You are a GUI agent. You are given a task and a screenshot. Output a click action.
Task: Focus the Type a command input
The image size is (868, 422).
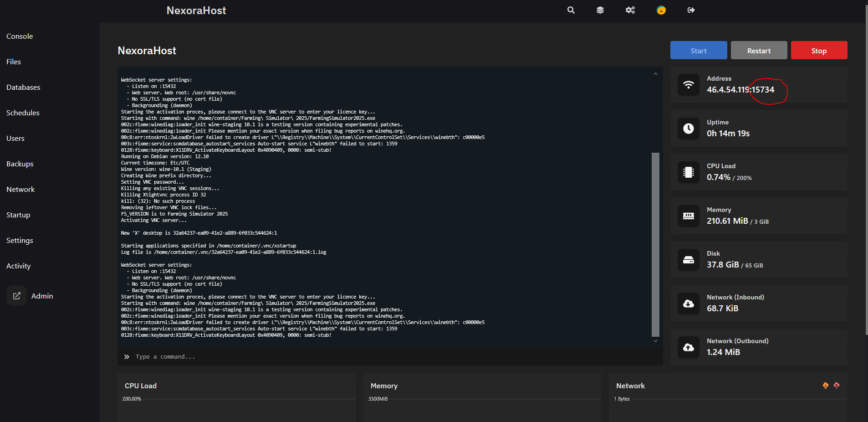tap(390, 357)
